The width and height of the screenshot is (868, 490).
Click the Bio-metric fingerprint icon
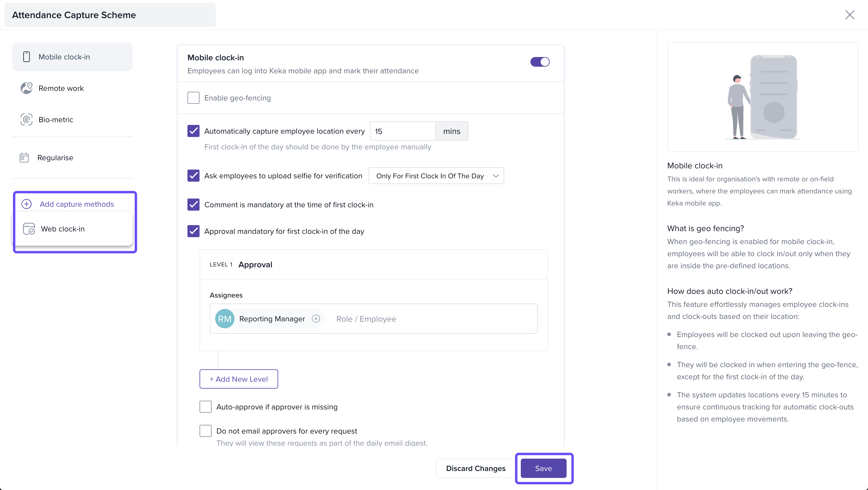26,119
